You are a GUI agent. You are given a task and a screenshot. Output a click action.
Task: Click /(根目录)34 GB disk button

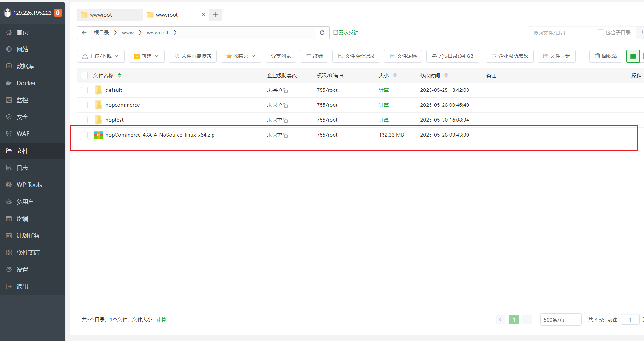453,56
